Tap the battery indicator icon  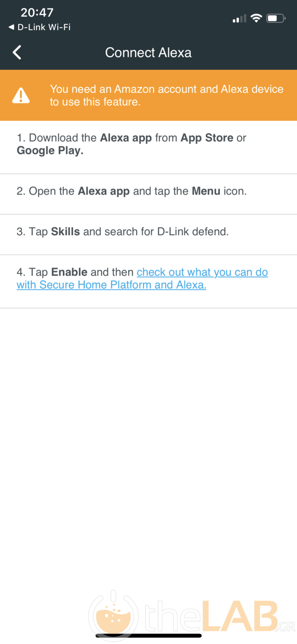coord(276,18)
